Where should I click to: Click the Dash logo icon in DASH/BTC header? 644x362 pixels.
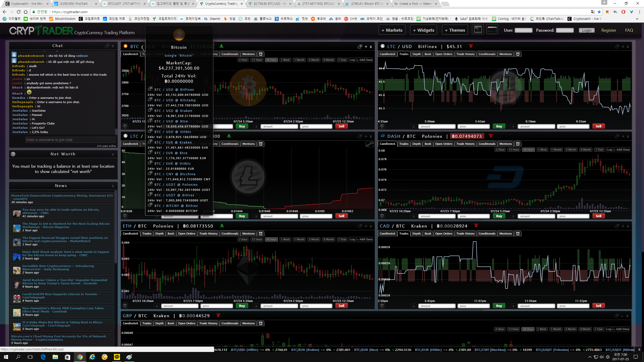383,136
